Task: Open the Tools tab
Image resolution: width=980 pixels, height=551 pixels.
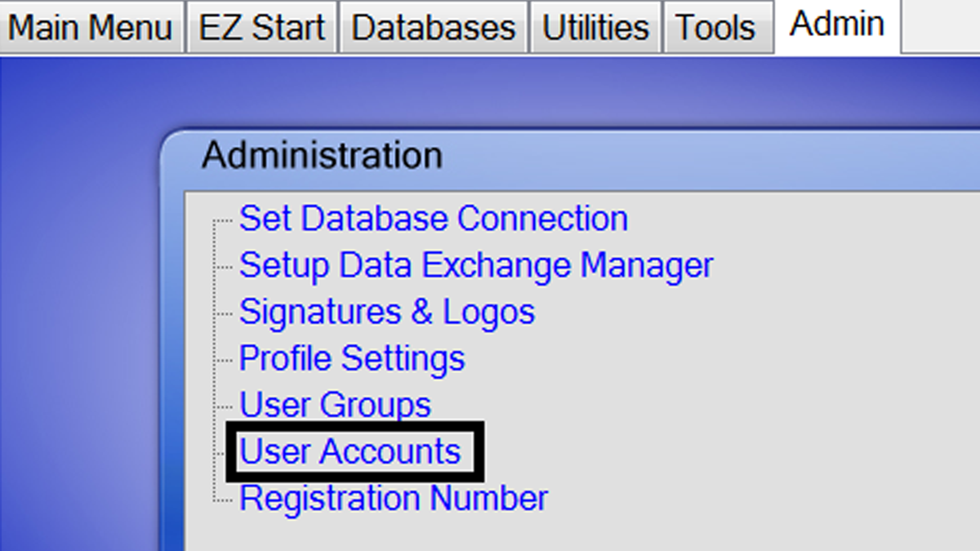Action: pyautogui.click(x=715, y=26)
